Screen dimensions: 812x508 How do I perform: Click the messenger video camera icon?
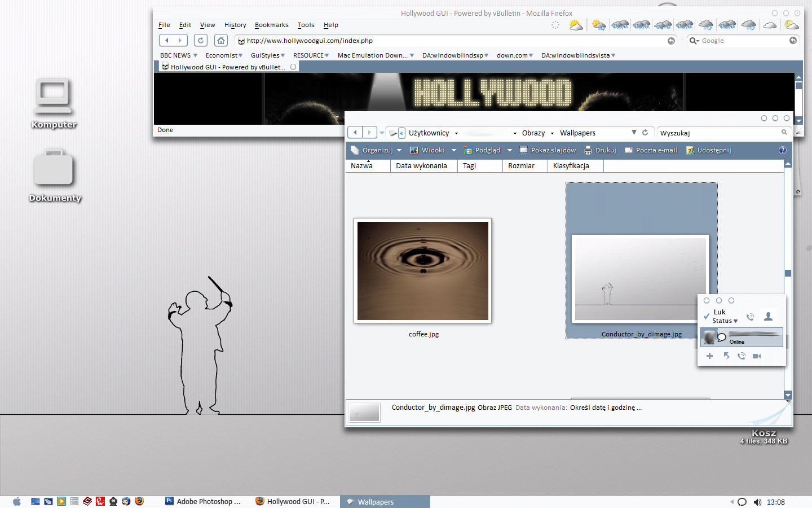tap(757, 356)
